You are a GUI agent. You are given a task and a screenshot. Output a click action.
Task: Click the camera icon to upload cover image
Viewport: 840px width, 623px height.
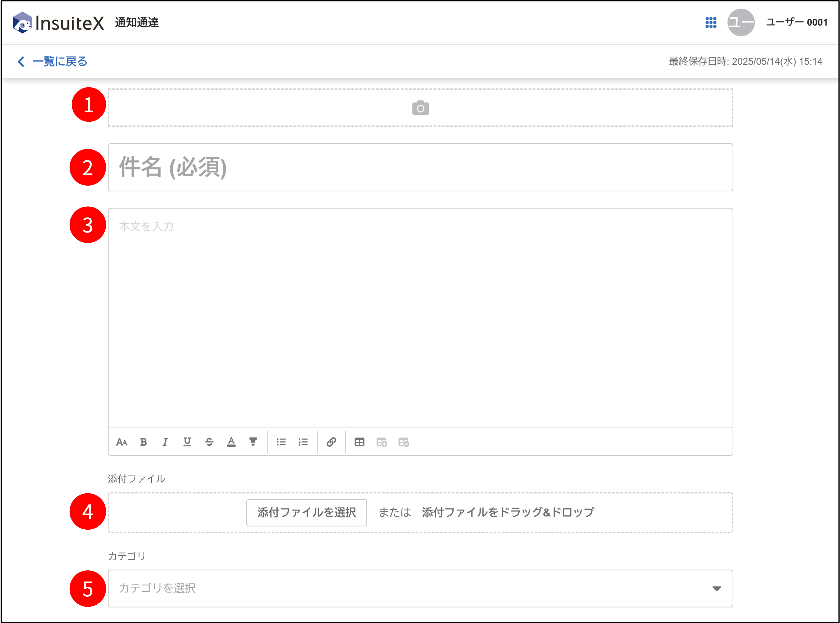click(420, 108)
